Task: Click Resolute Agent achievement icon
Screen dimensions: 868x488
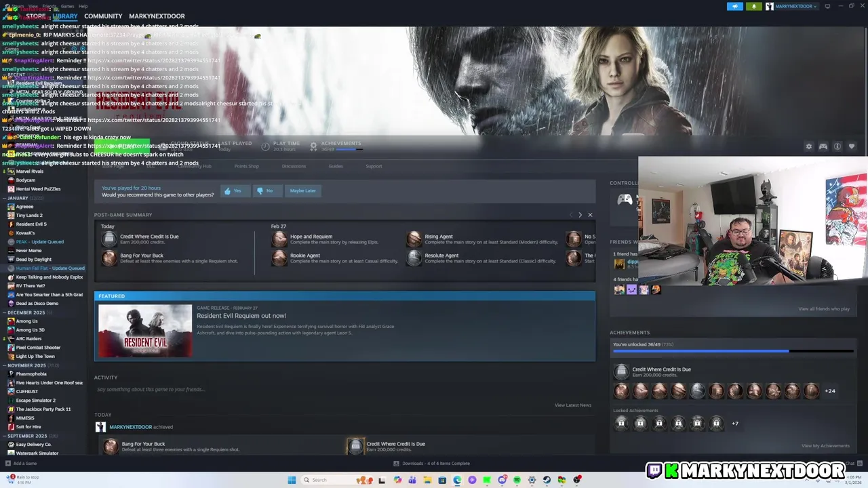Action: click(x=414, y=258)
